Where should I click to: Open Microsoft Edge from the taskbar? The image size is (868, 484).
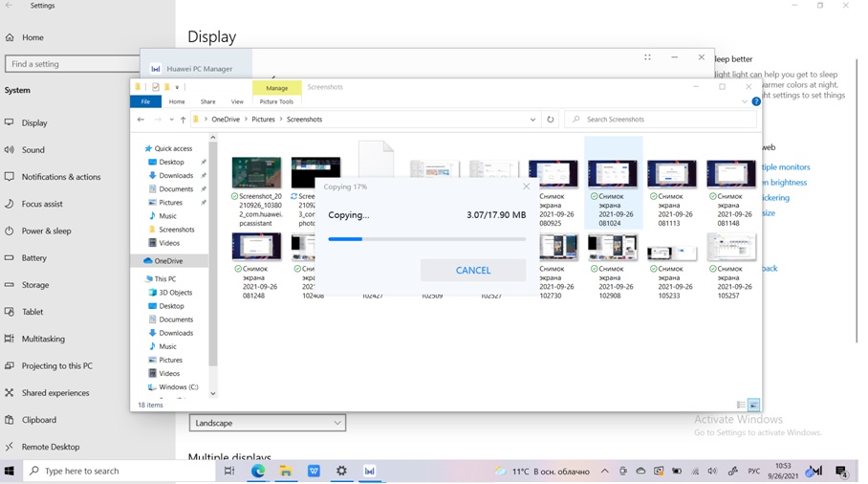tap(258, 471)
